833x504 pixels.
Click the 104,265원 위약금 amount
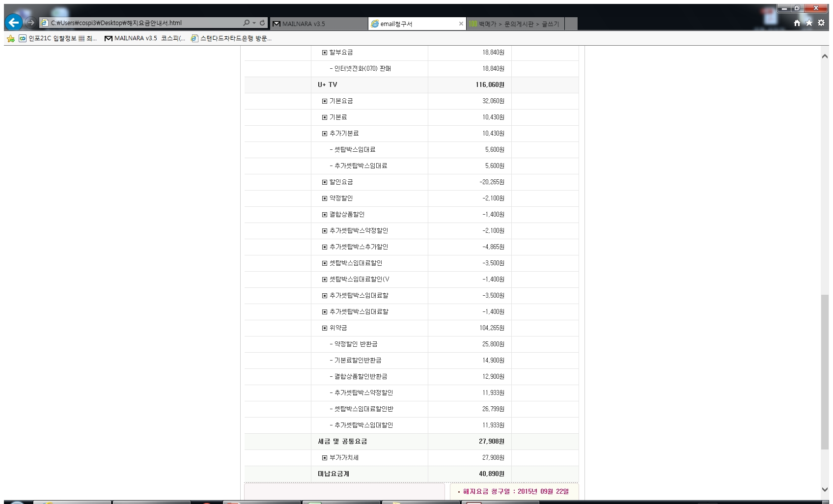(x=492, y=328)
